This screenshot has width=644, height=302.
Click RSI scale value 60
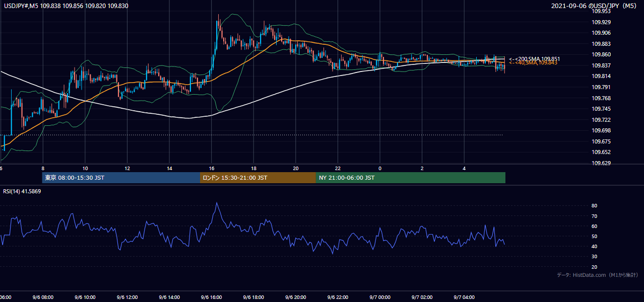[x=595, y=226]
